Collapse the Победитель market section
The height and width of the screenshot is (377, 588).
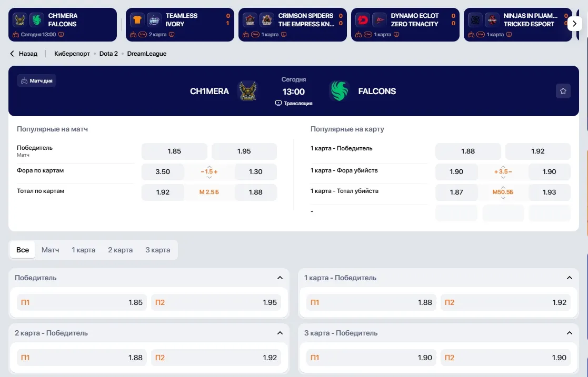click(280, 278)
